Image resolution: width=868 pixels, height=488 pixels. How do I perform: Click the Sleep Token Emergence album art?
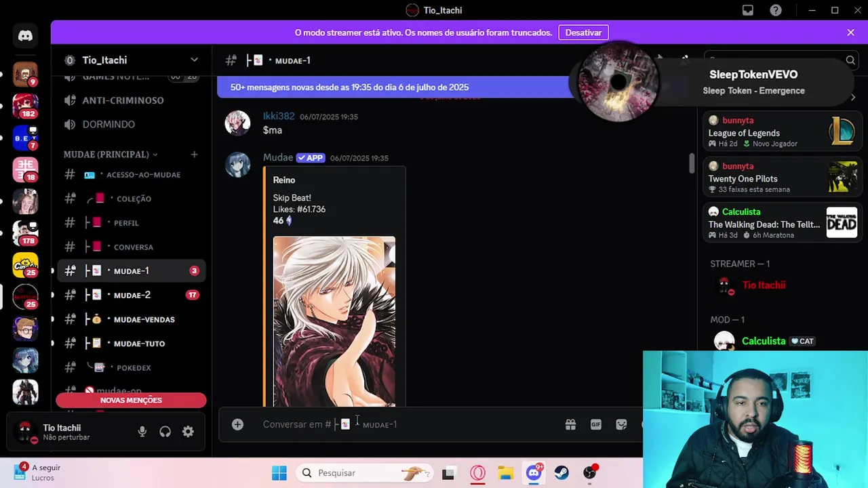click(617, 83)
